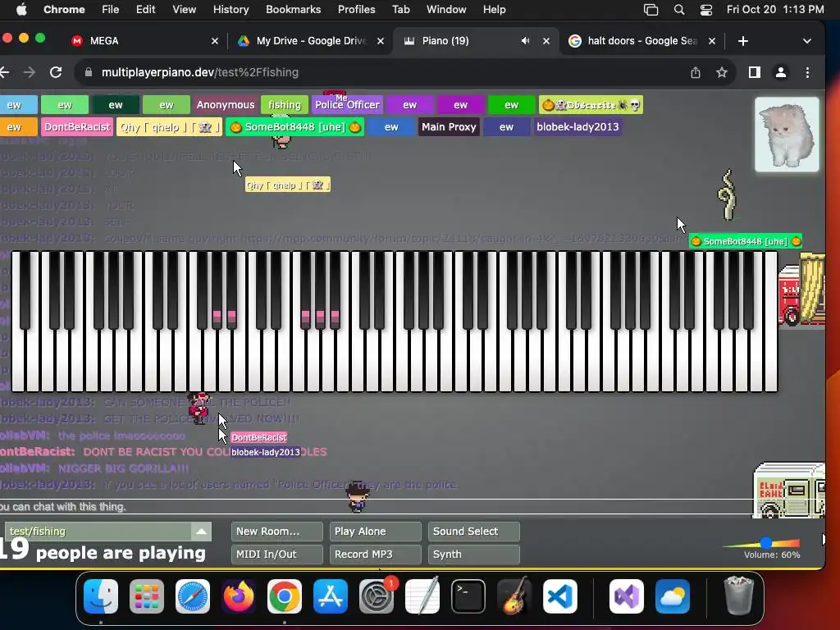Click the Spotlight search icon in menu bar

pos(678,10)
